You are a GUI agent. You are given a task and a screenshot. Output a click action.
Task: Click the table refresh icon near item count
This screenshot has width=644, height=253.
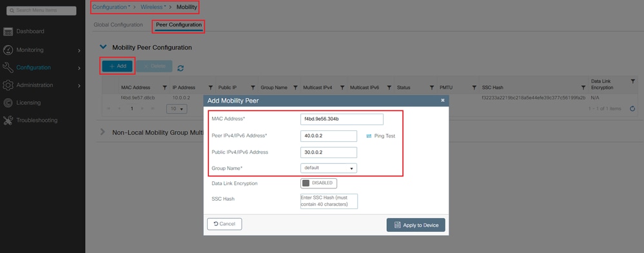632,108
